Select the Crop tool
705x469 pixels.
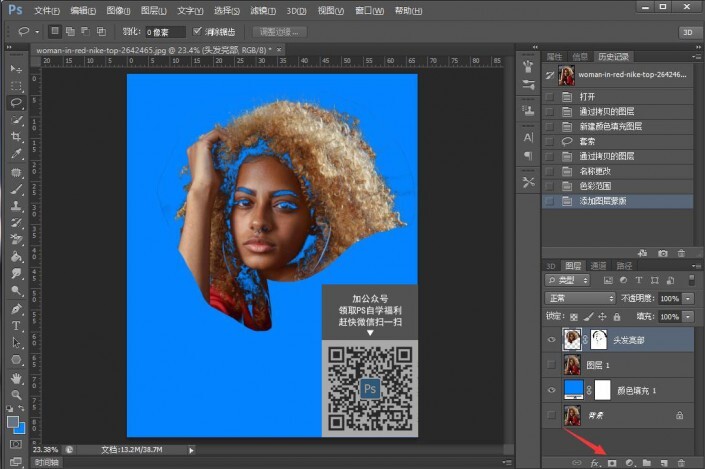tap(16, 137)
